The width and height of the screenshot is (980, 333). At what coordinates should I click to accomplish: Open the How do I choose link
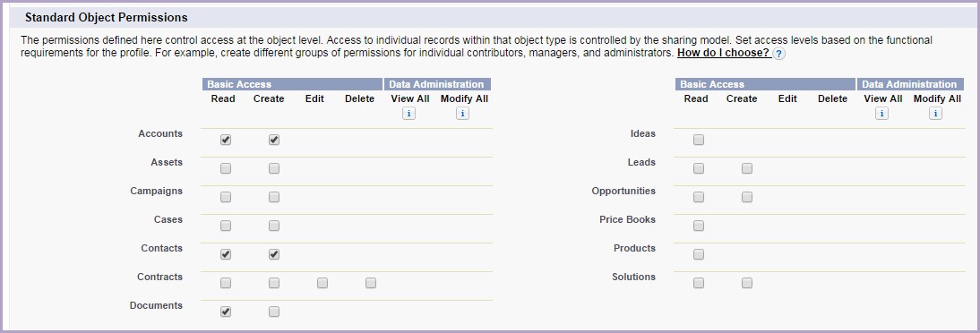click(723, 53)
